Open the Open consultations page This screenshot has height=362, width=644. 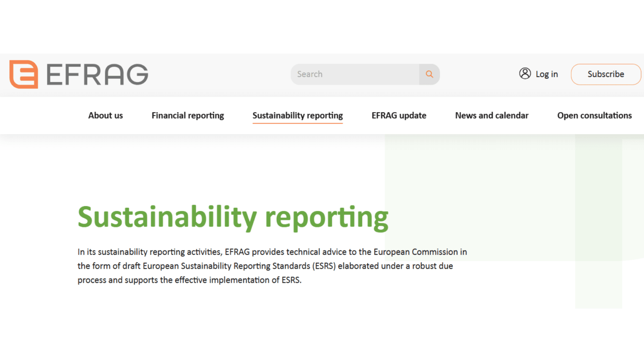(594, 116)
